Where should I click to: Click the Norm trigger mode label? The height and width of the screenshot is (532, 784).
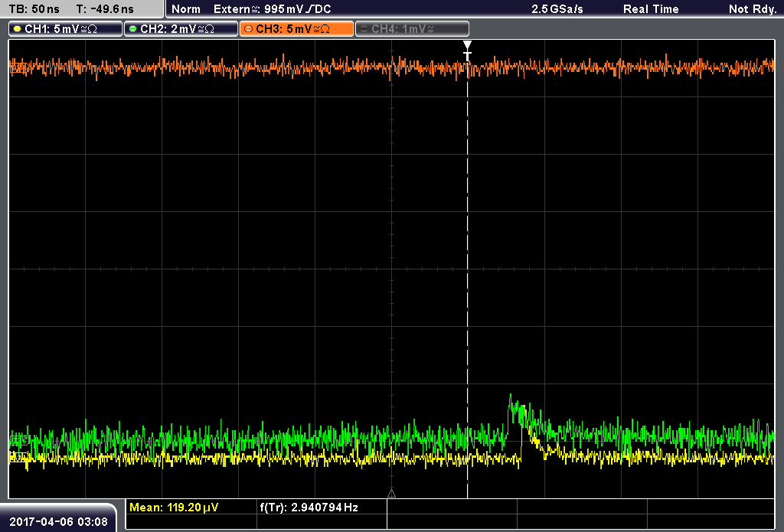(186, 9)
